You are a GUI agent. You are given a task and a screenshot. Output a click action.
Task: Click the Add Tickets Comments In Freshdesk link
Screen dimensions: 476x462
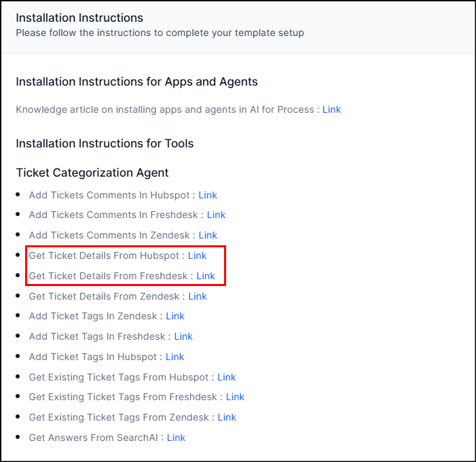[x=216, y=215]
